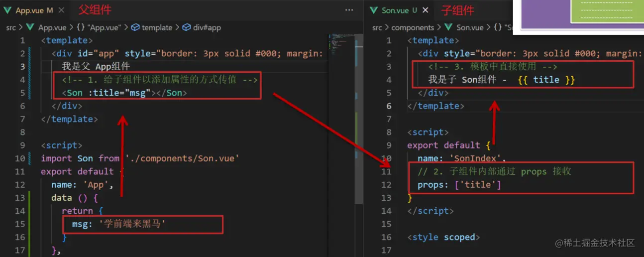Viewport: 644px width, 257px height.
Task: Click the minimap in App.vue editor
Action: click(x=341, y=45)
